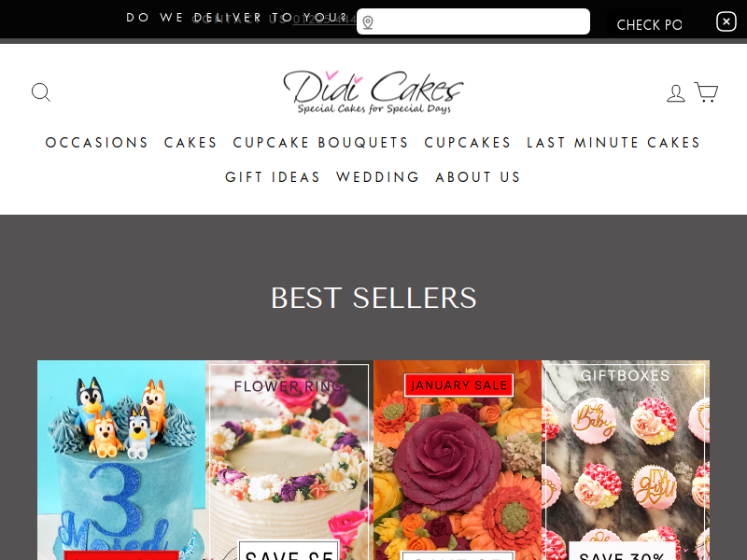Go to Didi Cakes logo homepage
This screenshot has height=560, width=747.
(373, 91)
